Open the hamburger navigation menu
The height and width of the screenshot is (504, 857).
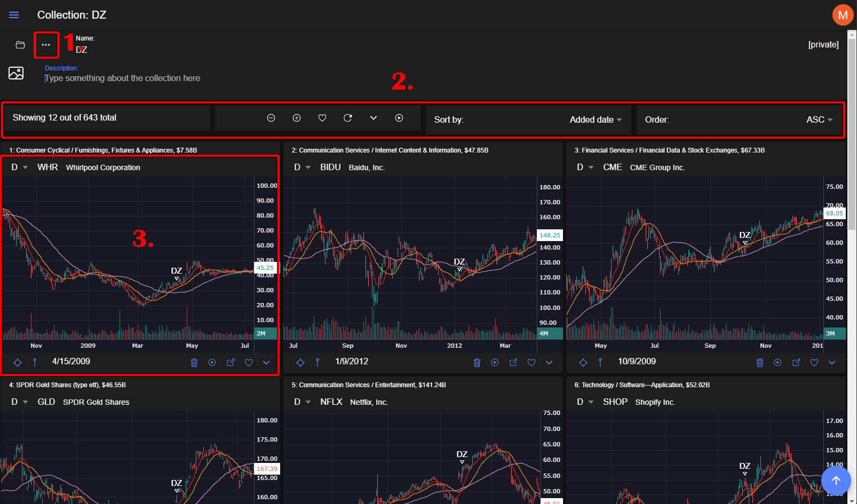(x=14, y=15)
